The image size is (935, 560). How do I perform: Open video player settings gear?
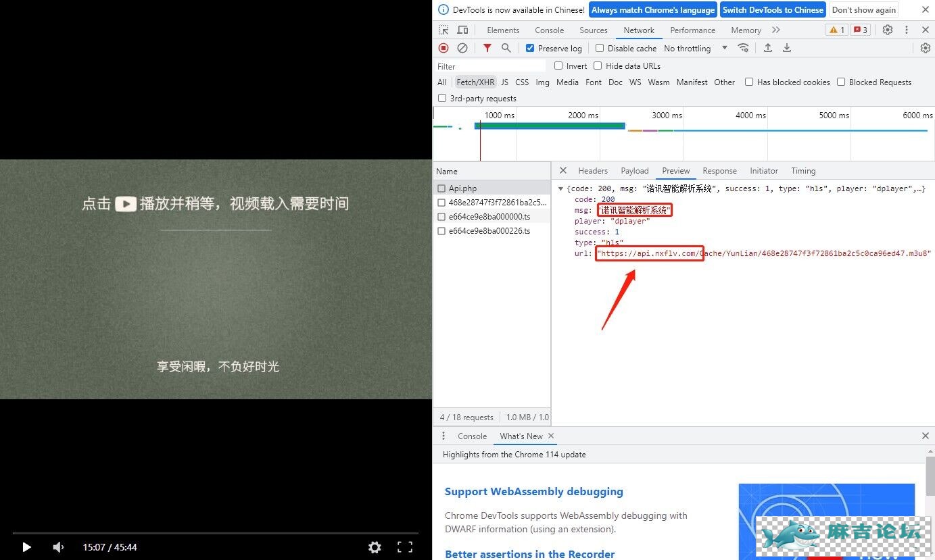tap(375, 547)
